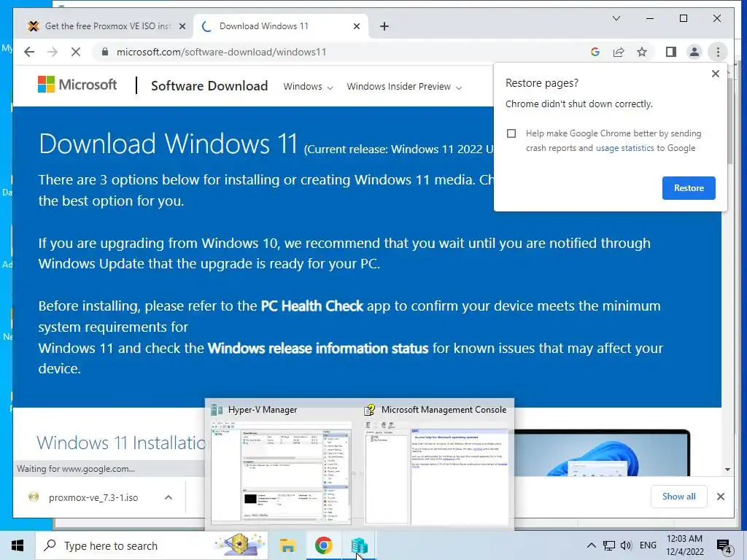This screenshot has height=560, width=747.
Task: Open the tab search chevron in the title bar
Action: coord(616,18)
